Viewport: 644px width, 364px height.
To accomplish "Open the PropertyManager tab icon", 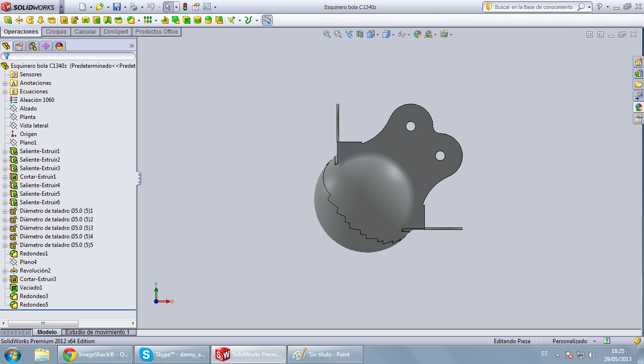I will [x=20, y=46].
